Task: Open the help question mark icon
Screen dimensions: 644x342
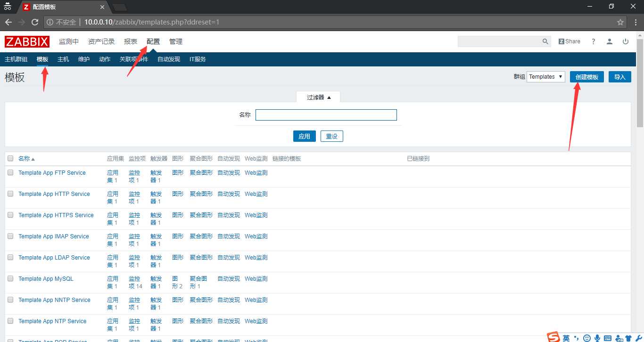Action: coord(594,41)
